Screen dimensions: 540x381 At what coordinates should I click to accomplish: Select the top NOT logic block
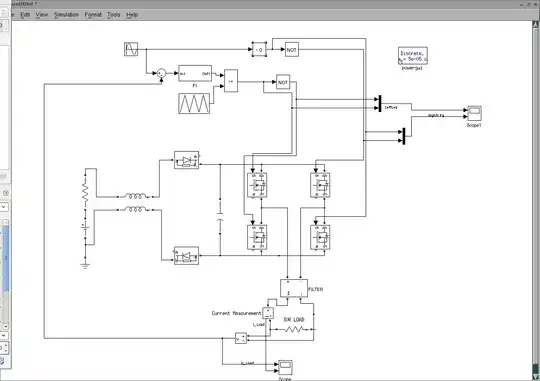click(292, 50)
